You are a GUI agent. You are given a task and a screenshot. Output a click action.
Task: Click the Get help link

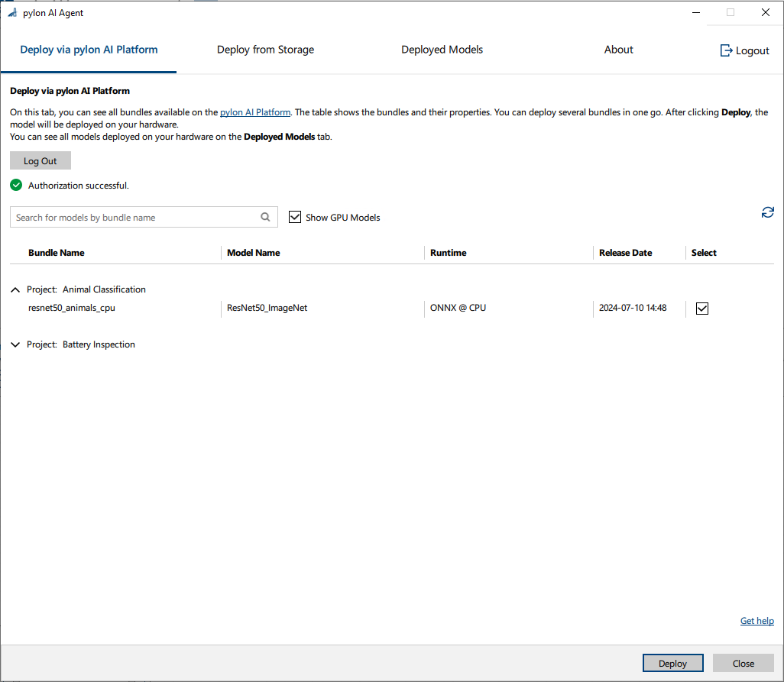tap(757, 621)
